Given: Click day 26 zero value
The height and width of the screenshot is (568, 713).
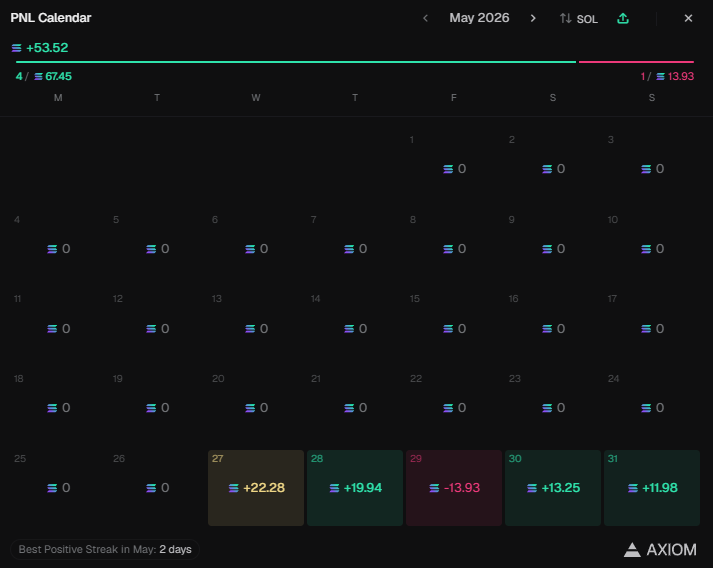Looking at the screenshot, I should tap(165, 488).
